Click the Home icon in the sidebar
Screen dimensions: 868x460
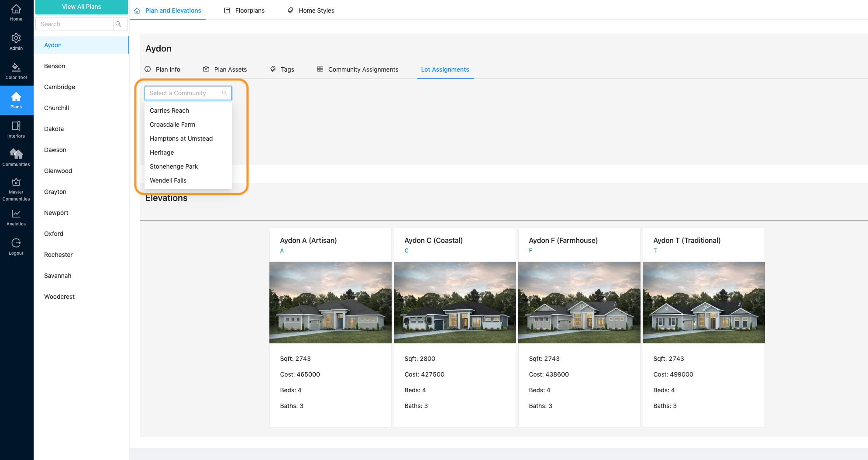coord(16,11)
